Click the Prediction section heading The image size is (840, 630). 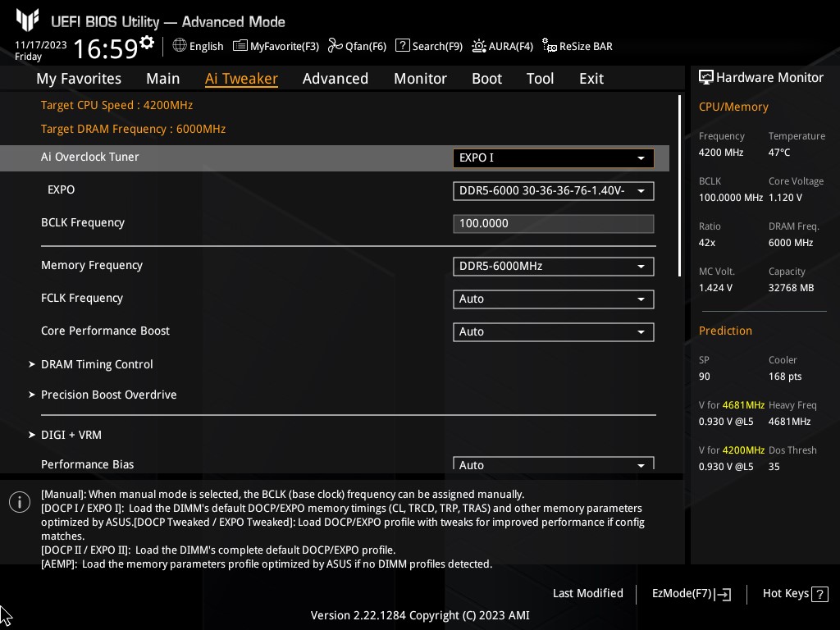[725, 331]
